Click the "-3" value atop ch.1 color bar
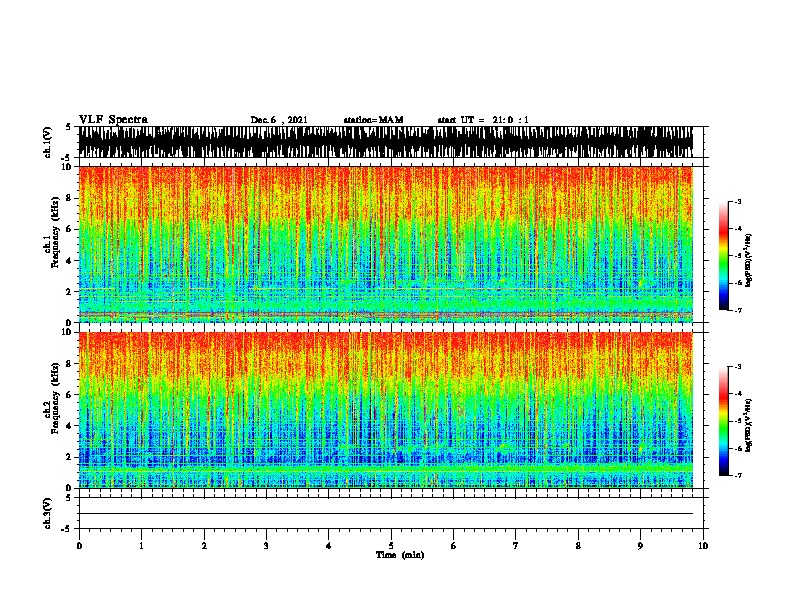 [738, 201]
